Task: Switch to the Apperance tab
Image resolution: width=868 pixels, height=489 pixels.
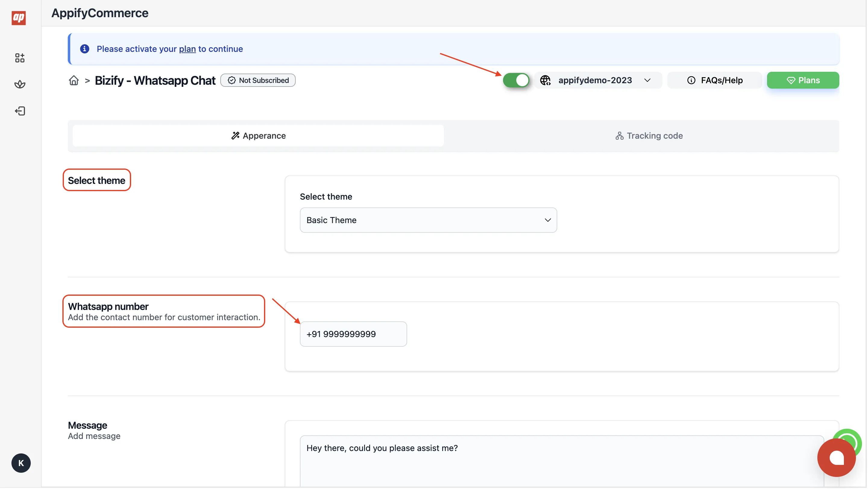Action: point(259,136)
